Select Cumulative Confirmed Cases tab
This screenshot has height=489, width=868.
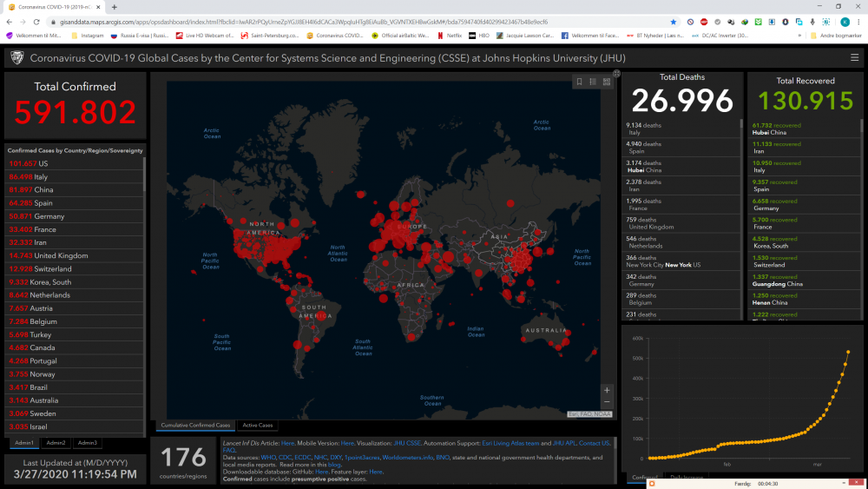195,426
